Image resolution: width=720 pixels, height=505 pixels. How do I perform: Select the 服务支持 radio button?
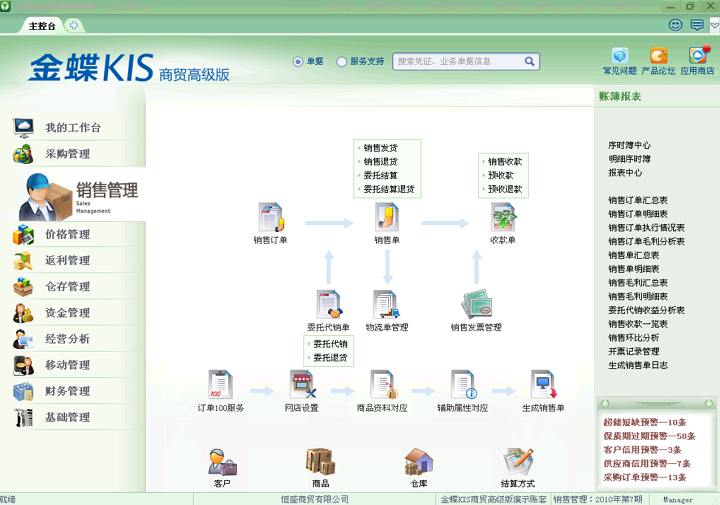pos(341,62)
